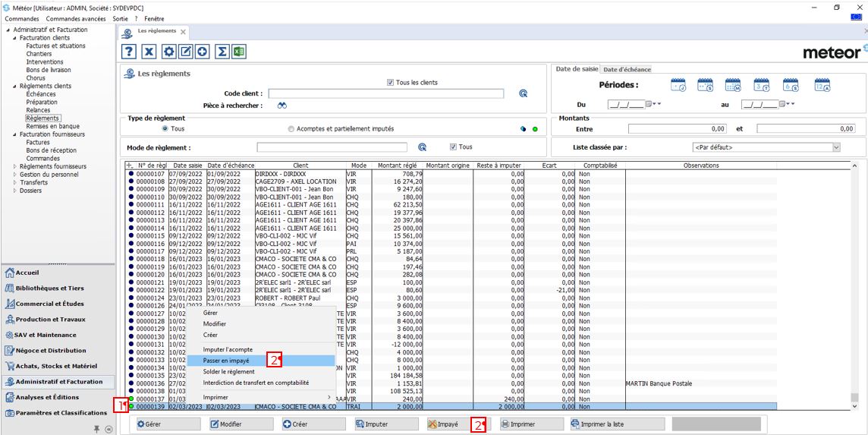Export list with the Excel toolbar icon
868x435 pixels.
(239, 52)
